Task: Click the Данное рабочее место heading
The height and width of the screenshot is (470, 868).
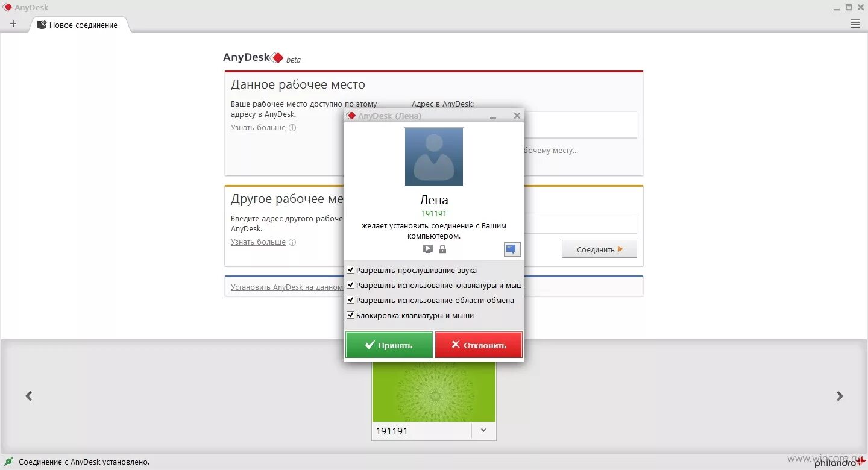Action: pyautogui.click(x=298, y=84)
